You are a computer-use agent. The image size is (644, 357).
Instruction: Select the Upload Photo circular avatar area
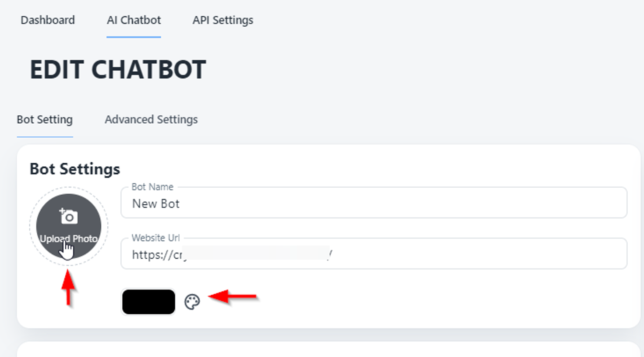tap(69, 225)
